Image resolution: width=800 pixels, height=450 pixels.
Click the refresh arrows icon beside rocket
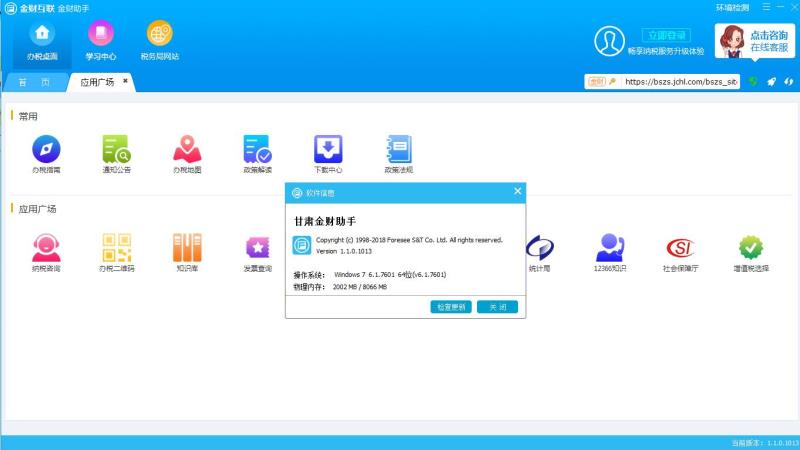click(x=789, y=82)
